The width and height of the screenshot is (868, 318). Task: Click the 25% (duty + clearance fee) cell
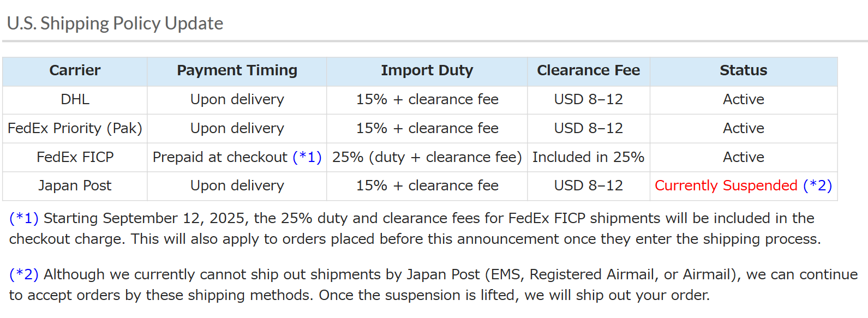pyautogui.click(x=427, y=157)
